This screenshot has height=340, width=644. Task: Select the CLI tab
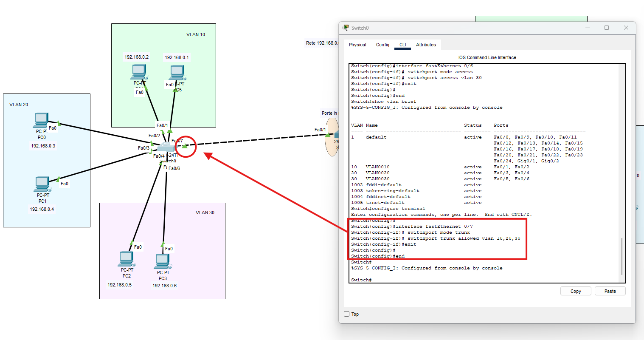click(403, 45)
